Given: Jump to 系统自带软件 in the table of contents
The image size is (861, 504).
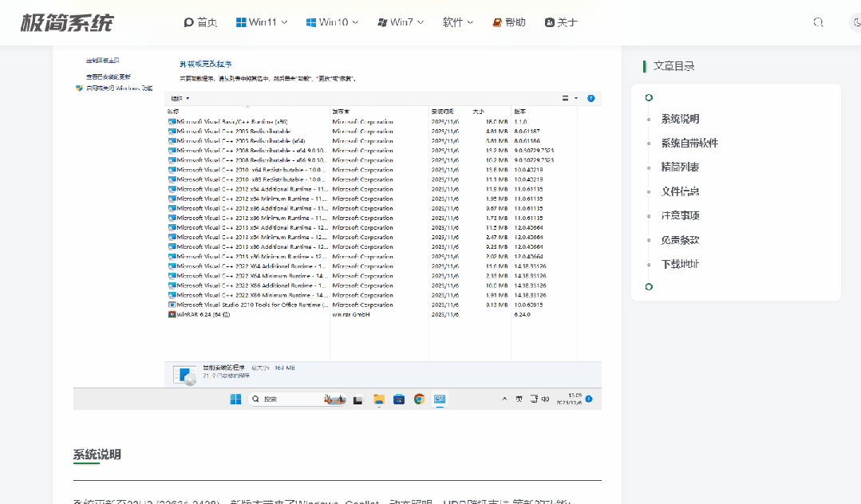Looking at the screenshot, I should click(x=689, y=144).
